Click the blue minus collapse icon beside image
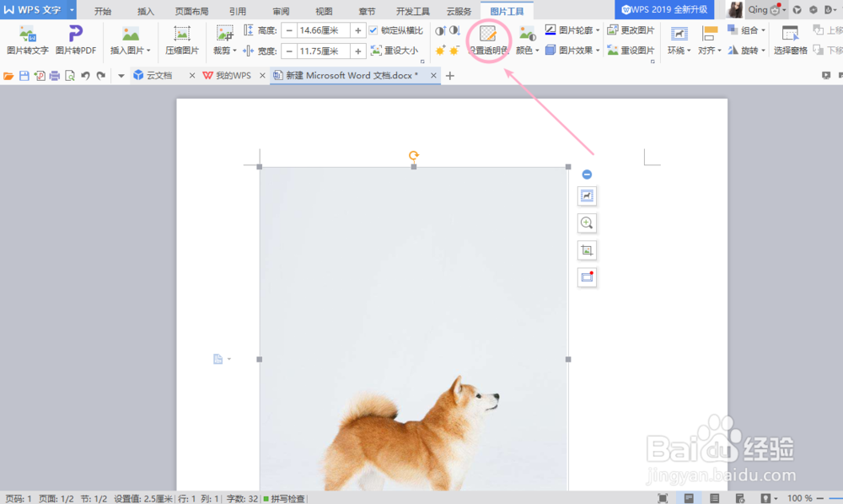 coord(587,174)
